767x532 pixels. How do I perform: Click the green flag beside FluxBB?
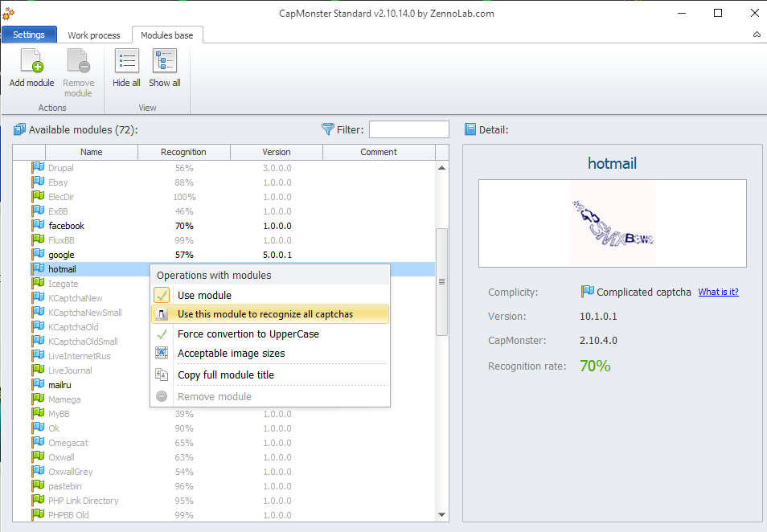pyautogui.click(x=38, y=240)
